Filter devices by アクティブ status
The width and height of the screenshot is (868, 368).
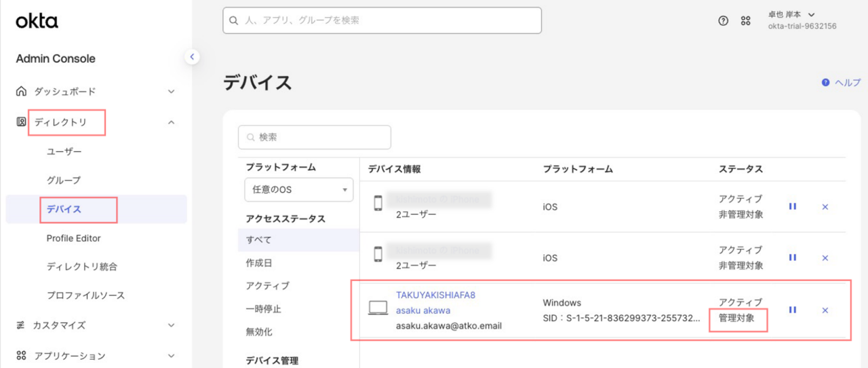coord(267,286)
